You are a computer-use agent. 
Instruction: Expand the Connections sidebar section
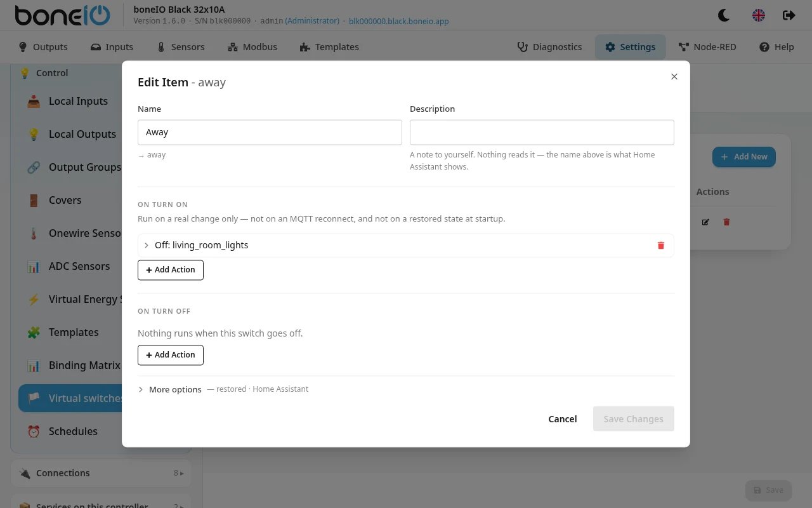tap(101, 473)
